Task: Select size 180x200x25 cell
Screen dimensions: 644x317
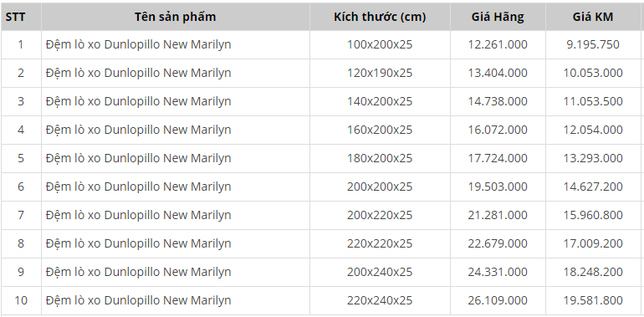Action: (x=380, y=158)
